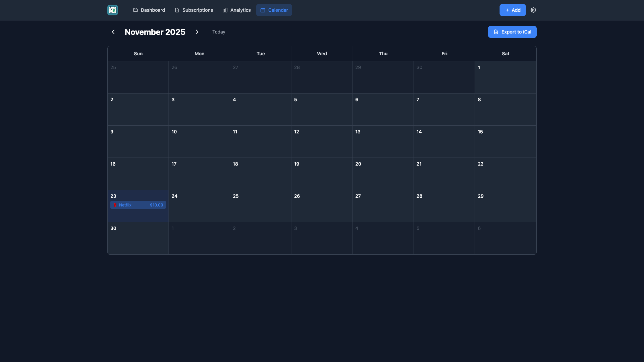The image size is (644, 362).
Task: Click the document icon inside Export to iCal
Action: pos(496,32)
